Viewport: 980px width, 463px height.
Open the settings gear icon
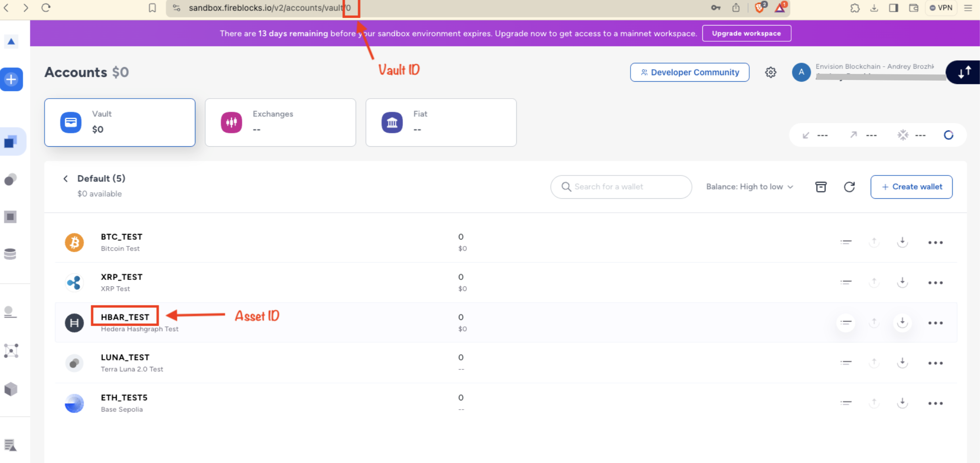click(x=771, y=72)
